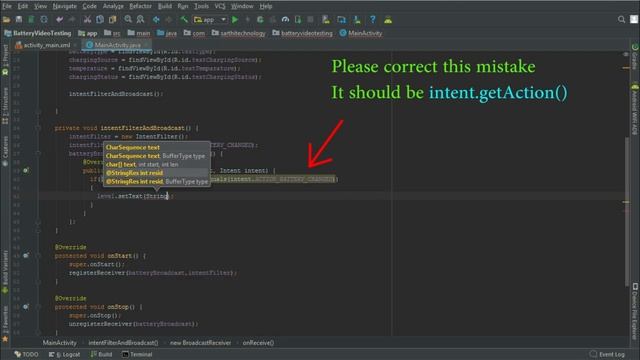Open the app run configuration dropdown
The width and height of the screenshot is (640, 360).
tap(210, 20)
